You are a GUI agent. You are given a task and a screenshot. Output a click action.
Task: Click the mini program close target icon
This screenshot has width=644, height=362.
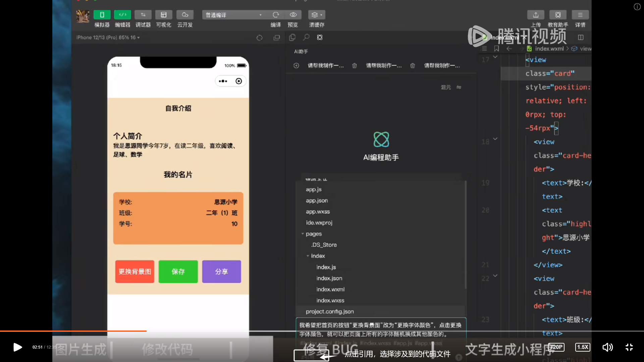(x=238, y=81)
